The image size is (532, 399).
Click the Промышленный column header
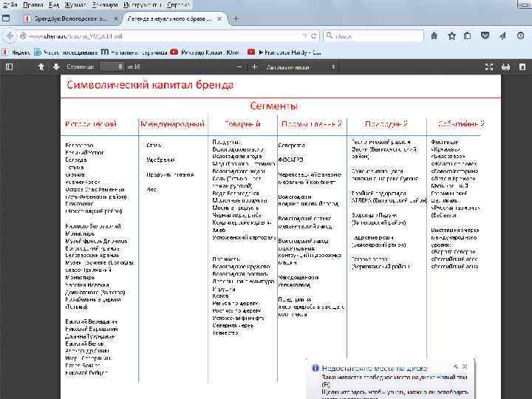click(312, 124)
